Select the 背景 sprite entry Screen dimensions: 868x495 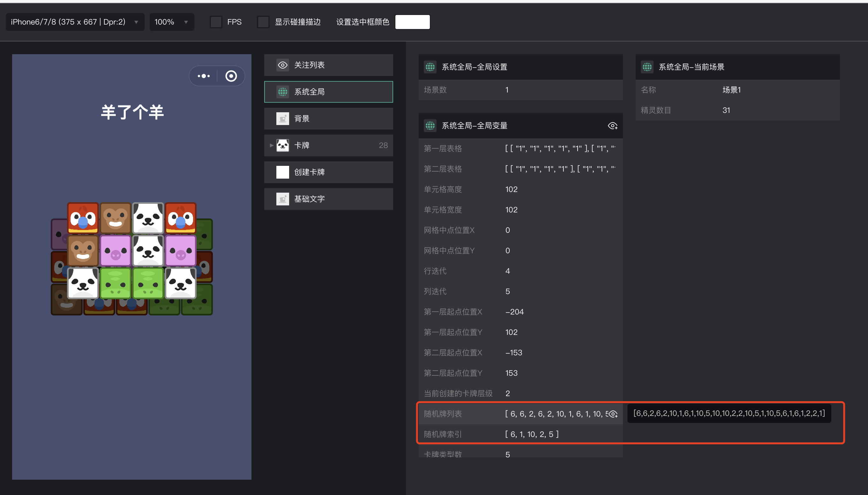click(329, 119)
